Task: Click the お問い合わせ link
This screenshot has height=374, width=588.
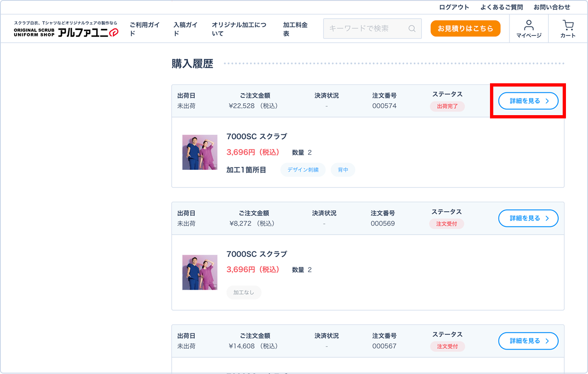Action: coord(552,7)
